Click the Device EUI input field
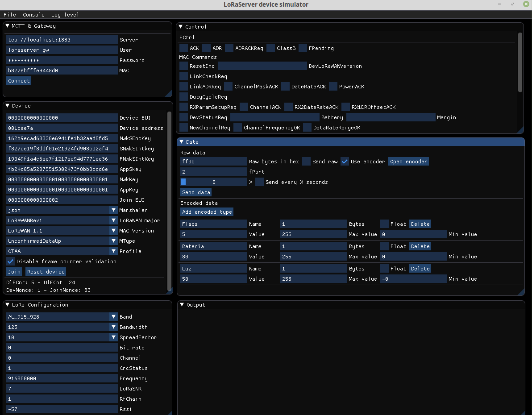Viewport: 532px width, 415px height. (62, 118)
